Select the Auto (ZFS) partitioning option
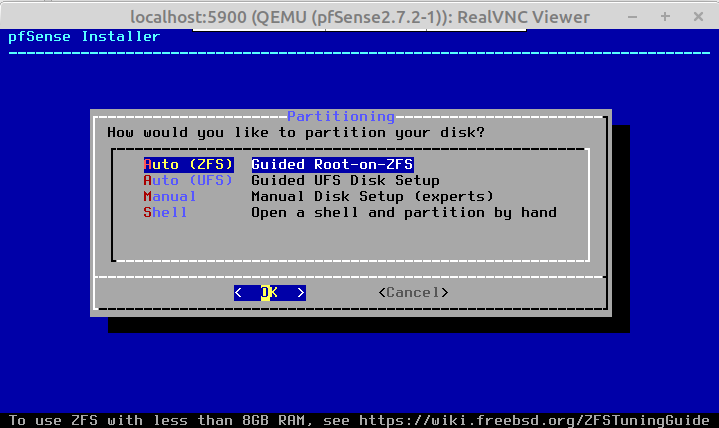The width and height of the screenshot is (719, 428). point(188,164)
